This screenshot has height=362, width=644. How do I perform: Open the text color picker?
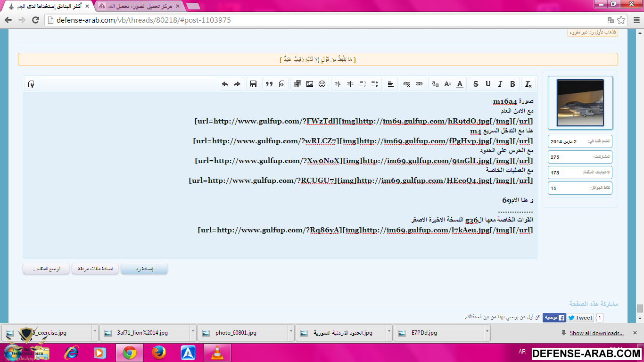[460, 84]
